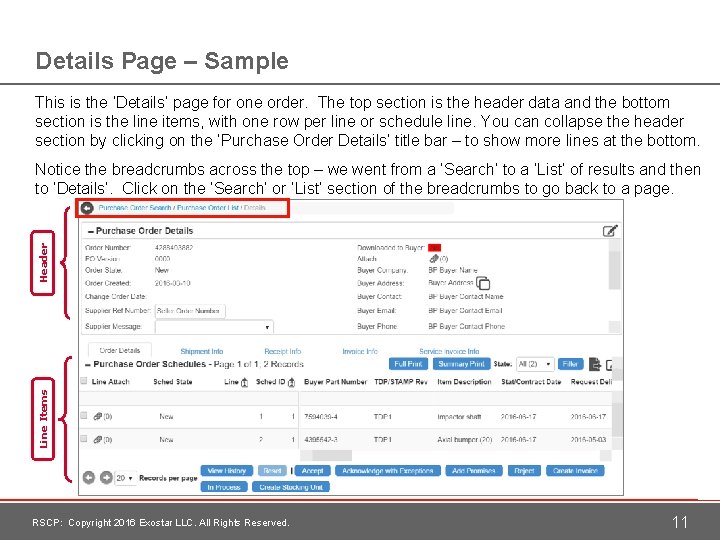Click the Summary Print button
The height and width of the screenshot is (540, 720).
[461, 364]
